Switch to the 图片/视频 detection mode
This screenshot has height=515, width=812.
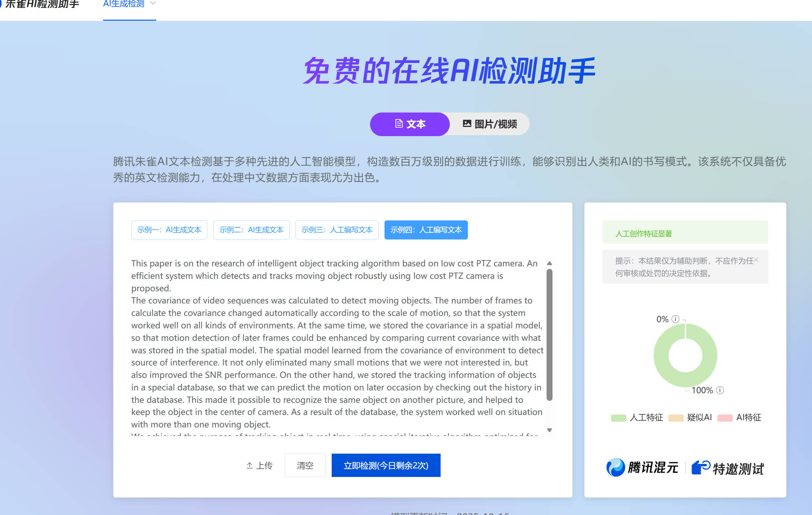(489, 124)
